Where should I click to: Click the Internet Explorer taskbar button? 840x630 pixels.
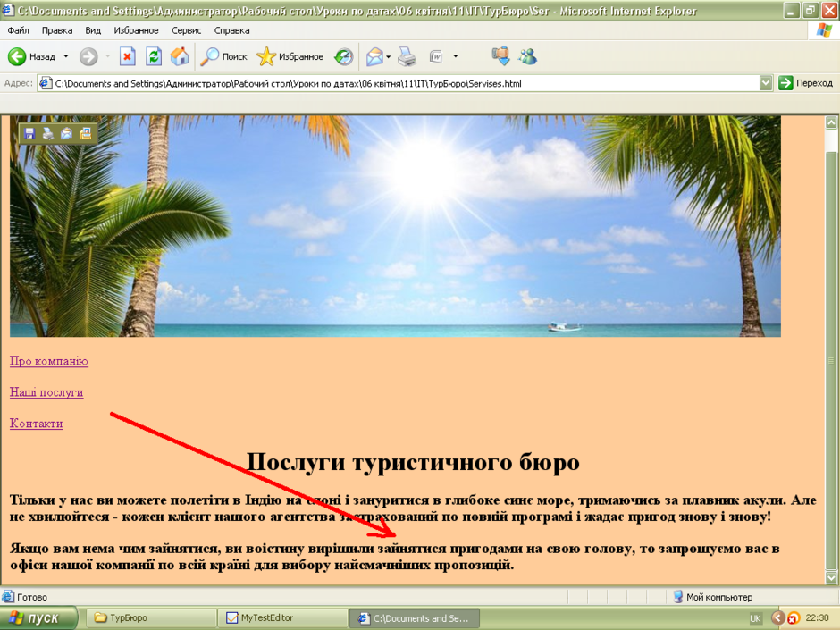point(414,618)
